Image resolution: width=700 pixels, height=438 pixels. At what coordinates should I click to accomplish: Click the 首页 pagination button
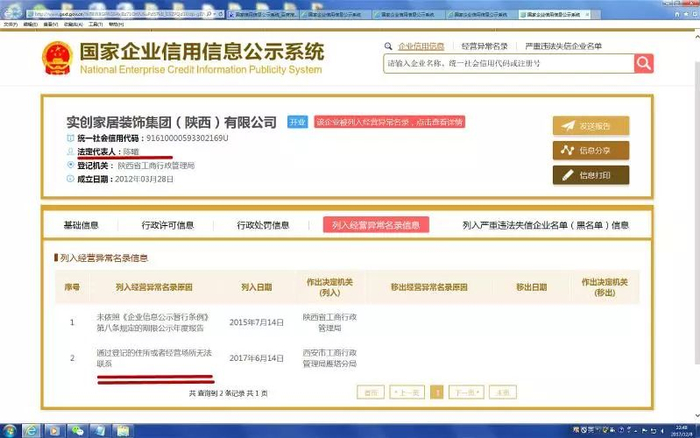[x=371, y=392]
